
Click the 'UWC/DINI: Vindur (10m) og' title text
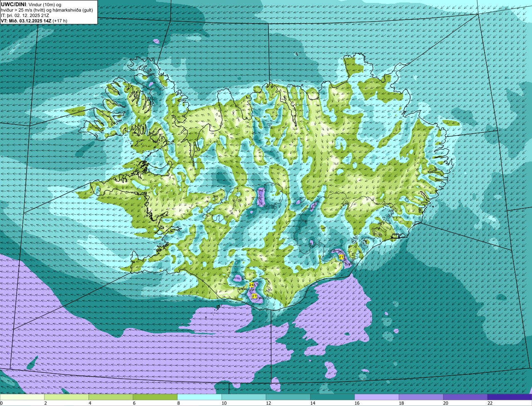point(31,4)
